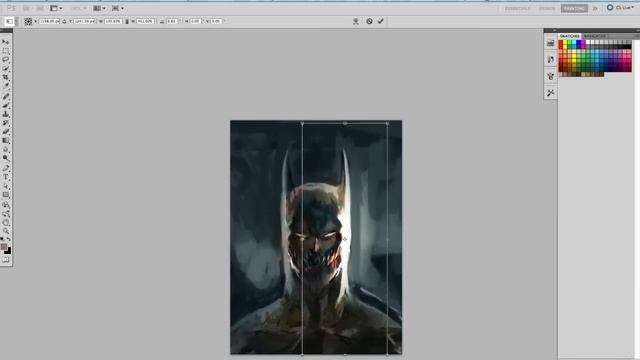The image size is (640, 360).
Task: Switch to the Design workspace
Action: 547,8
